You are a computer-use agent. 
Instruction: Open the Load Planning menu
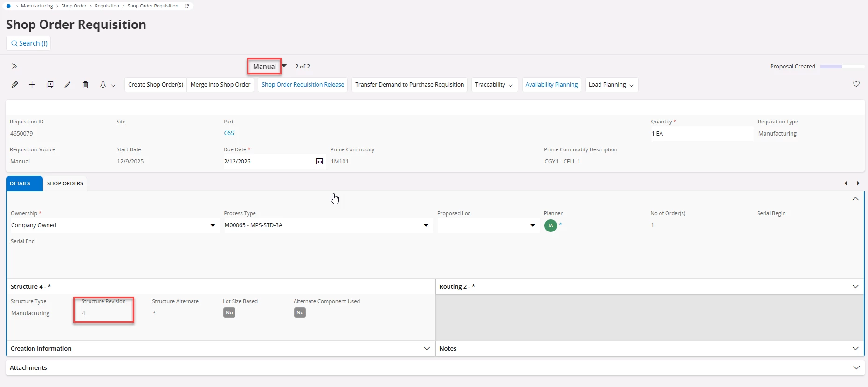click(x=611, y=85)
